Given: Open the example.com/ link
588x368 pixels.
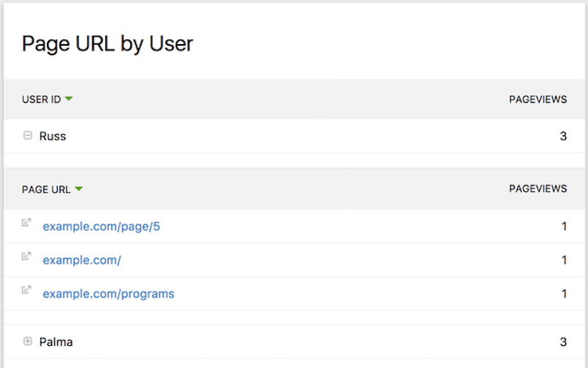Looking at the screenshot, I should 82,260.
